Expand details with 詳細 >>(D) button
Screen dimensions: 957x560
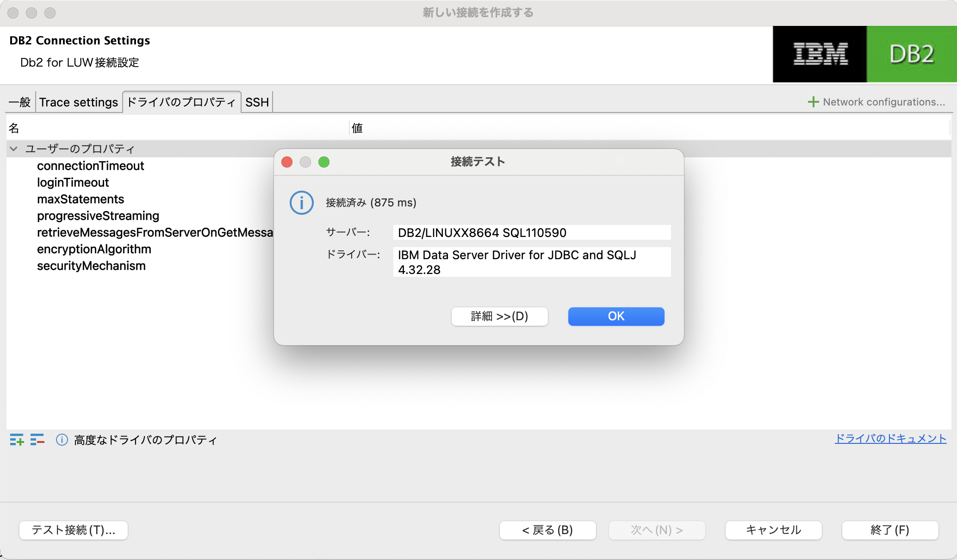click(x=499, y=317)
